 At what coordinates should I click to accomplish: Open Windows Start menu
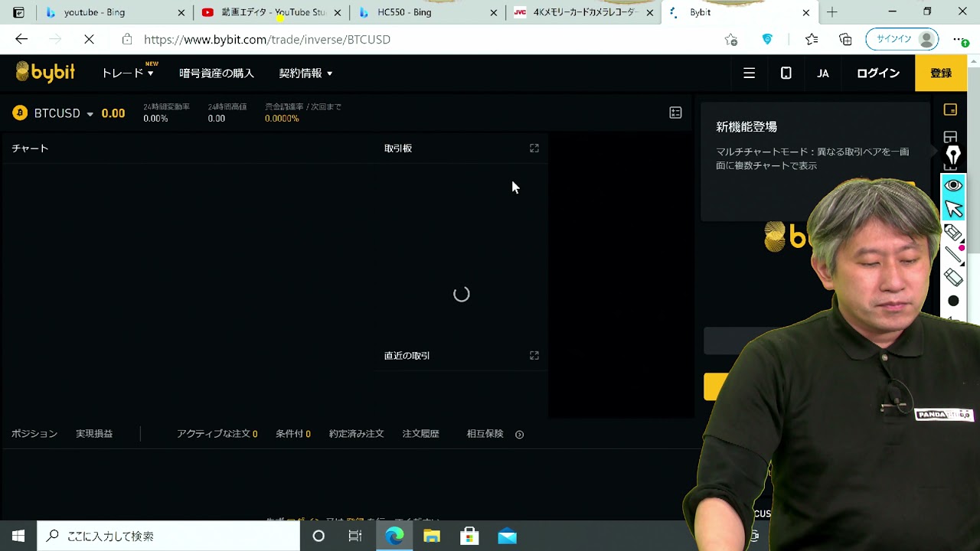pyautogui.click(x=18, y=536)
